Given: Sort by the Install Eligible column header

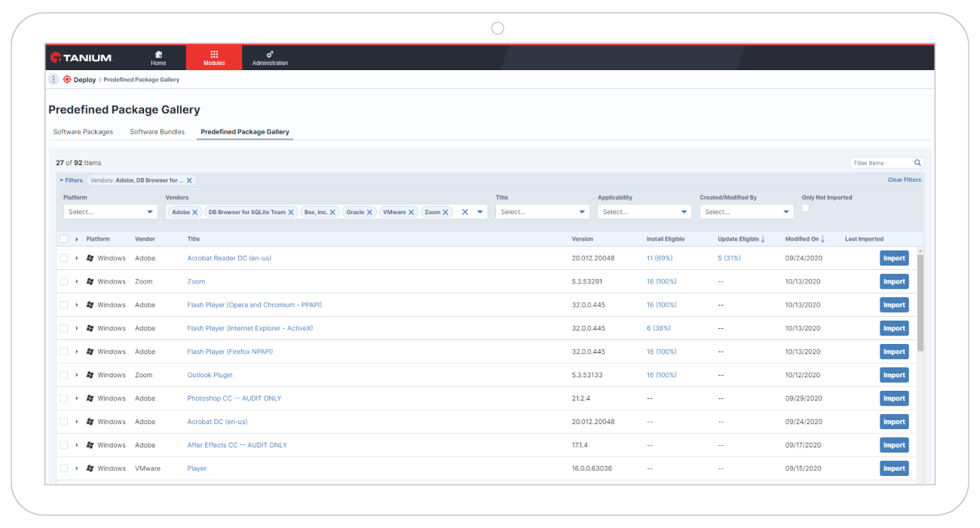Looking at the screenshot, I should click(x=666, y=239).
